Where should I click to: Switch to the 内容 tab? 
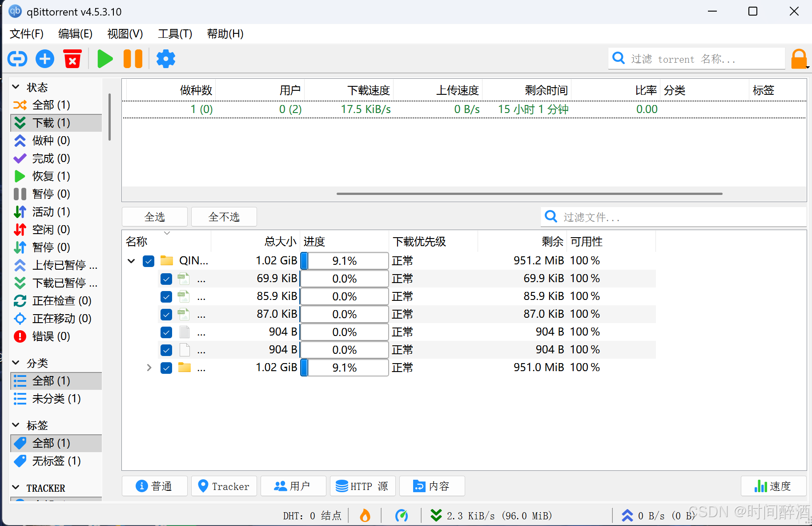[x=432, y=486]
